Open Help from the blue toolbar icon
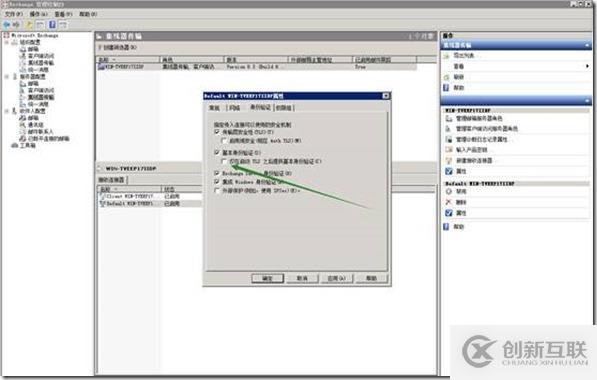 (x=52, y=25)
